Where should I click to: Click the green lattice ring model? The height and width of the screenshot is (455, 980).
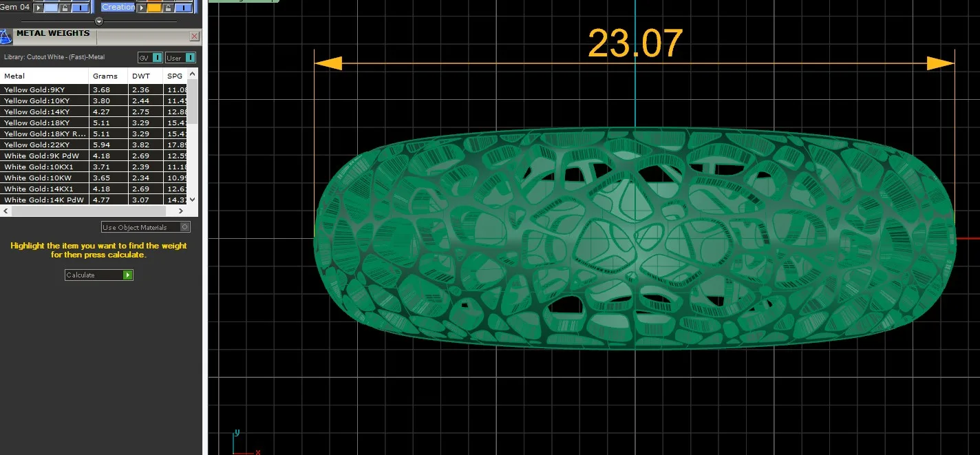point(635,239)
